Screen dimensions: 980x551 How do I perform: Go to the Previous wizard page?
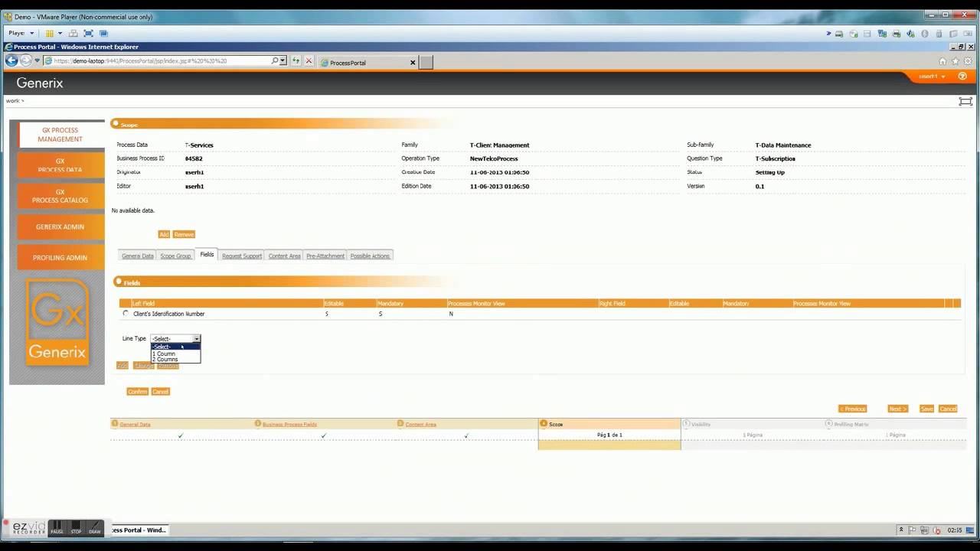pyautogui.click(x=852, y=409)
